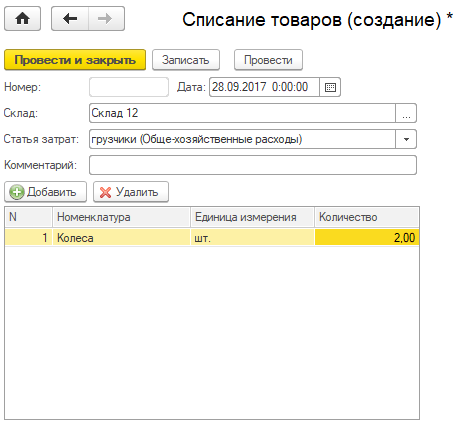The image size is (461, 421).
Task: Open the calendar date picker
Action: tap(330, 87)
